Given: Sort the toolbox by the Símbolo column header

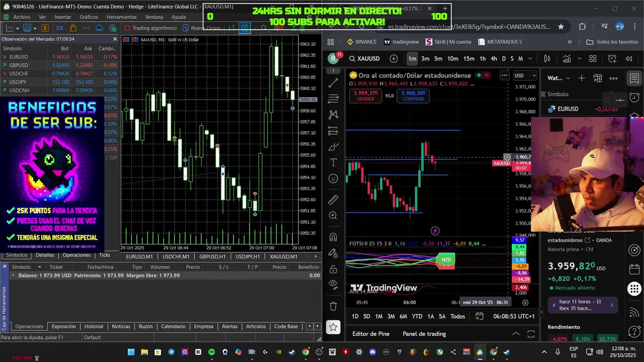Looking at the screenshot, I should click(21, 267).
